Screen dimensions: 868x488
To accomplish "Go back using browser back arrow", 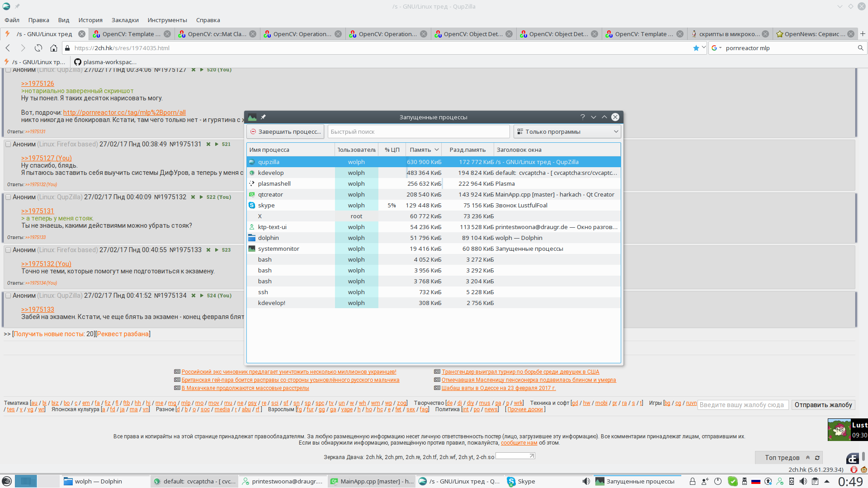I will pyautogui.click(x=8, y=48).
